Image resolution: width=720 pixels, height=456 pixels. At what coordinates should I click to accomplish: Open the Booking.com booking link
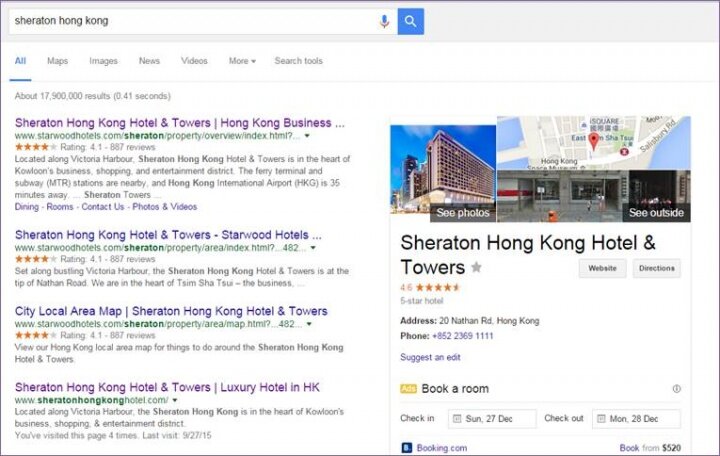[x=442, y=448]
